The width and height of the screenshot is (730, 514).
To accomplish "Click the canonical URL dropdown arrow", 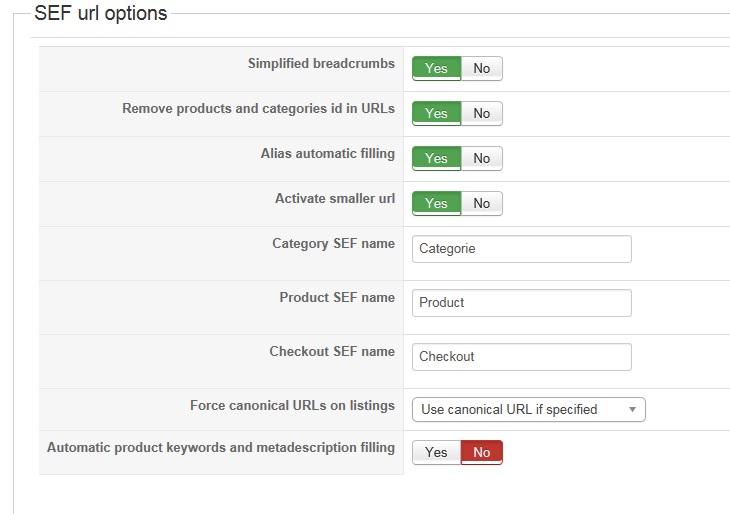I will (632, 409).
